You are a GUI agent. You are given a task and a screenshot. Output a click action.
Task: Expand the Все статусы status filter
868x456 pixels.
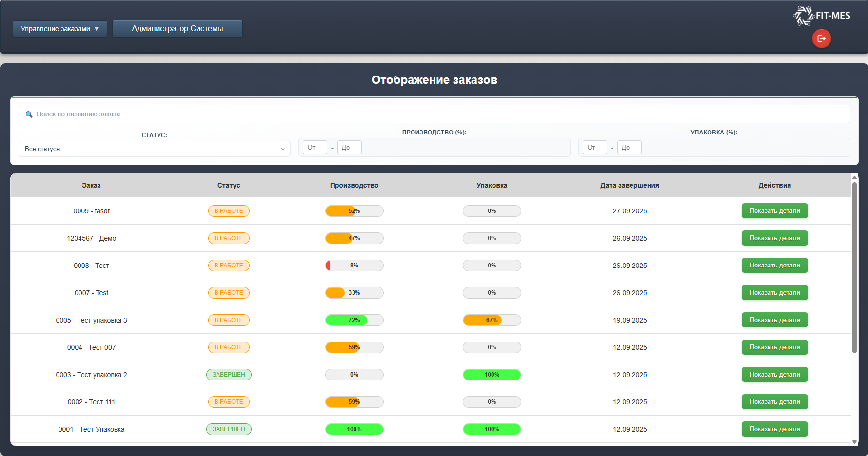tap(154, 149)
